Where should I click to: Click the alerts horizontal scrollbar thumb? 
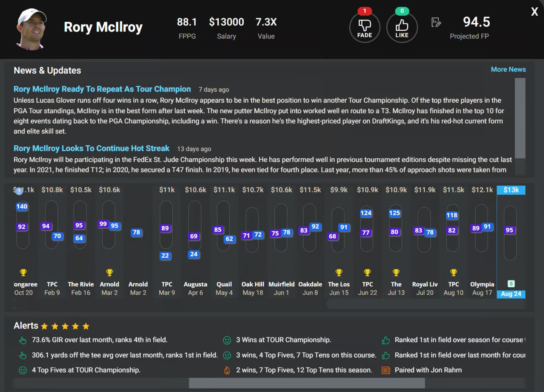pos(307,383)
